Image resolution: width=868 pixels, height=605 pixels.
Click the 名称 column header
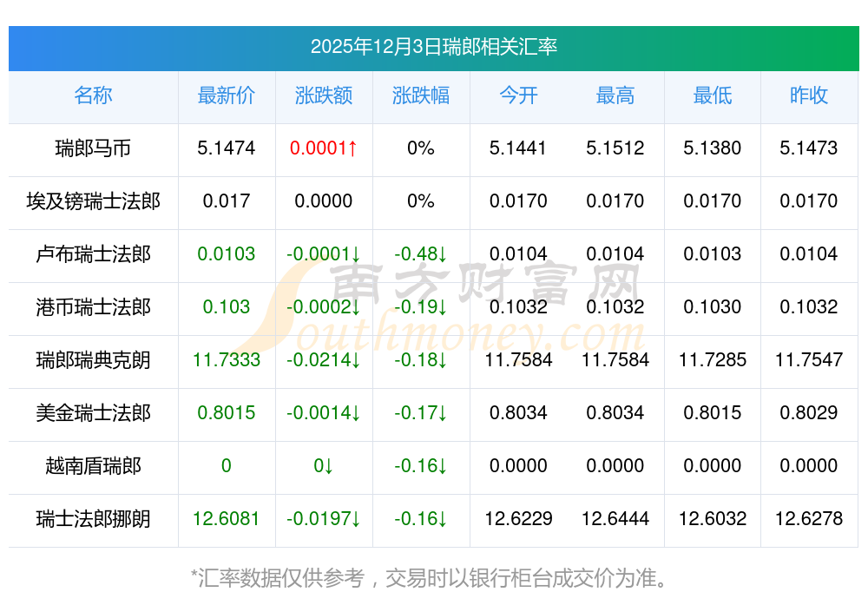[x=93, y=95]
